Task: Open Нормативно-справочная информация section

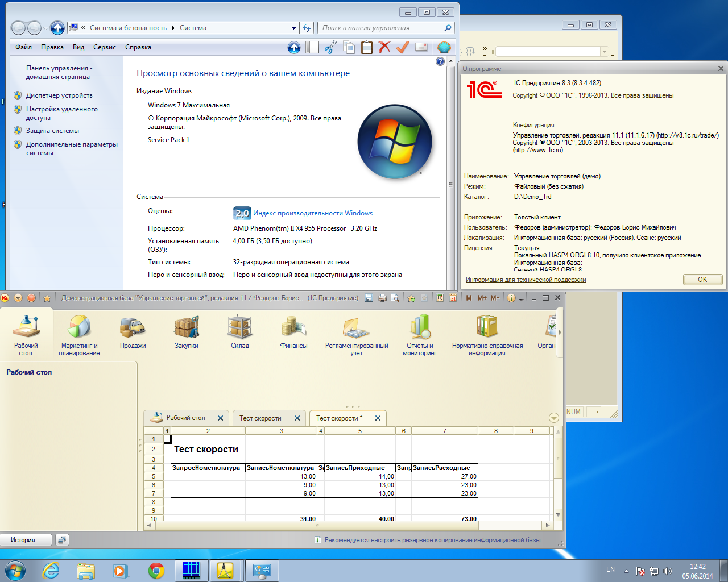Action: [x=487, y=335]
